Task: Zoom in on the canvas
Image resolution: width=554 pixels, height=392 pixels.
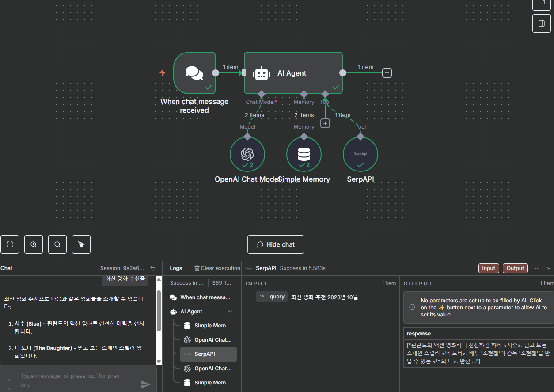Action: 34,244
